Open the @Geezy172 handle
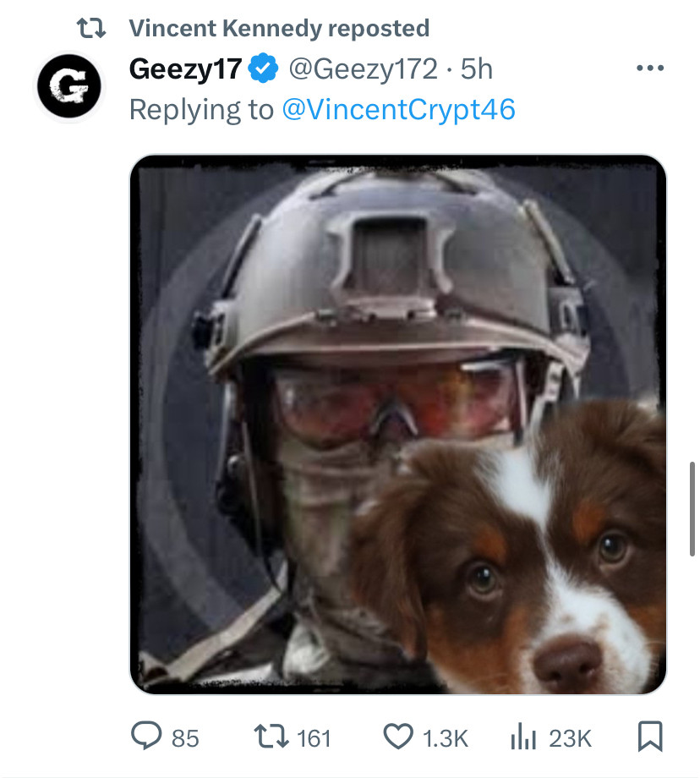The width and height of the screenshot is (700, 778). click(x=364, y=68)
